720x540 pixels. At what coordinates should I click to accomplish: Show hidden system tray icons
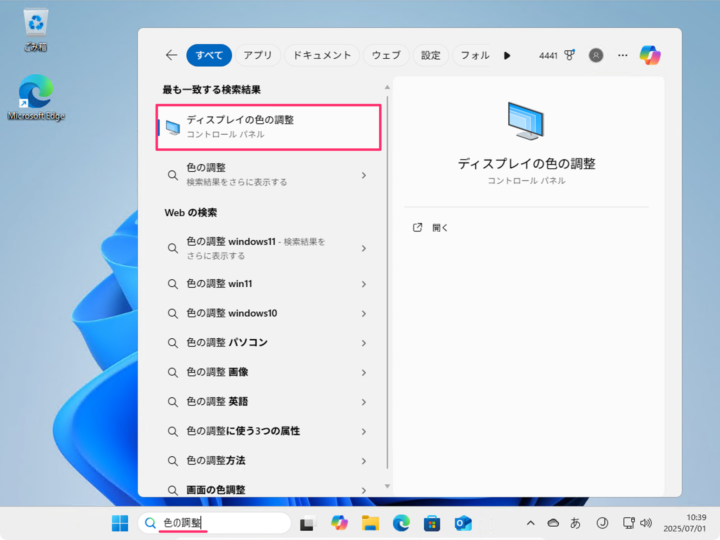530,523
